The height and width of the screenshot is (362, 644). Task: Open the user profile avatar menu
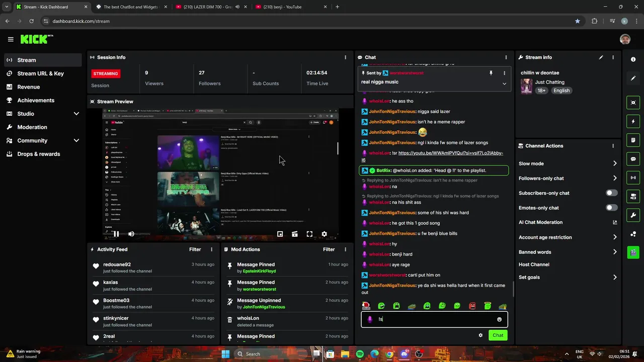pyautogui.click(x=625, y=39)
